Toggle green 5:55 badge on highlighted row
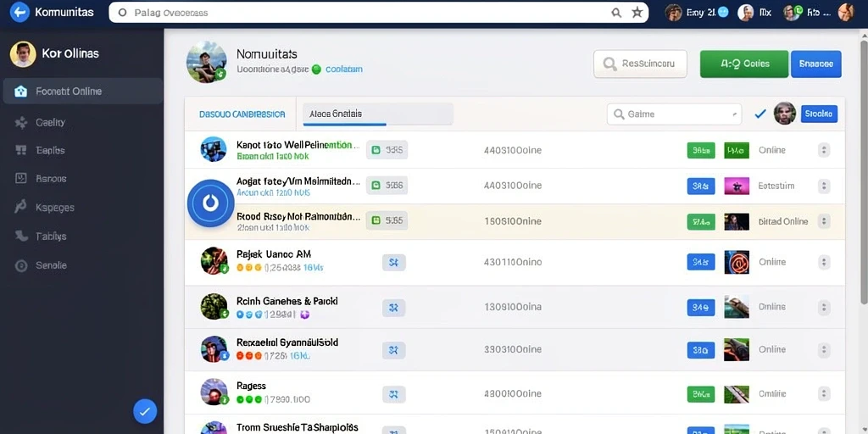Screen dimensions: 868x434 (387, 220)
